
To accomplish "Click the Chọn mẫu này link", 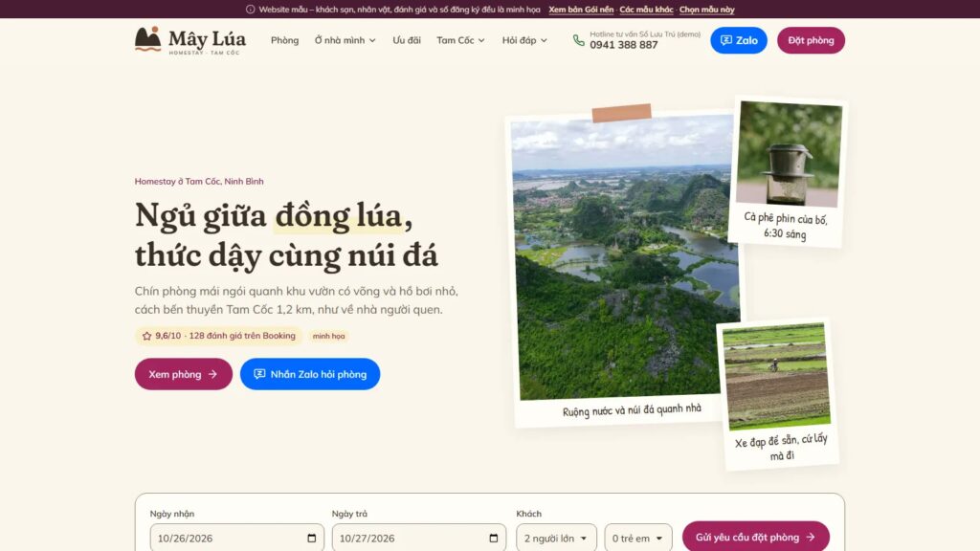I will [x=707, y=10].
